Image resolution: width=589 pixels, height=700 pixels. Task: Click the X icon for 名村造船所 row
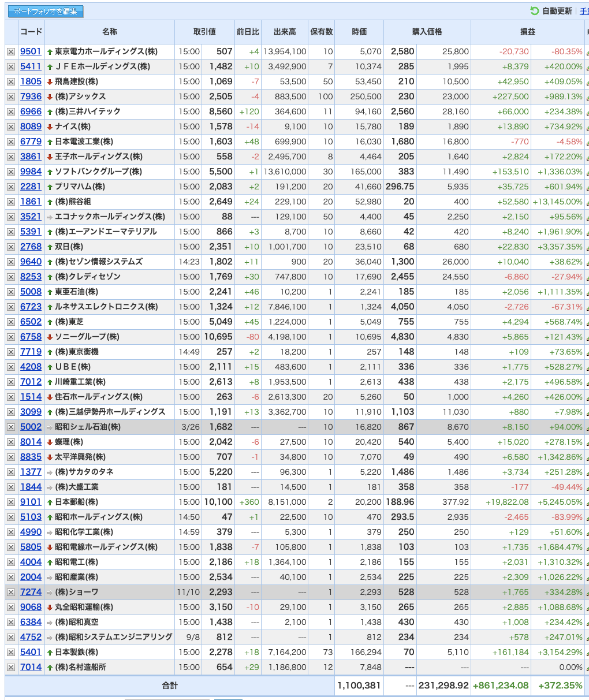pos(11,667)
